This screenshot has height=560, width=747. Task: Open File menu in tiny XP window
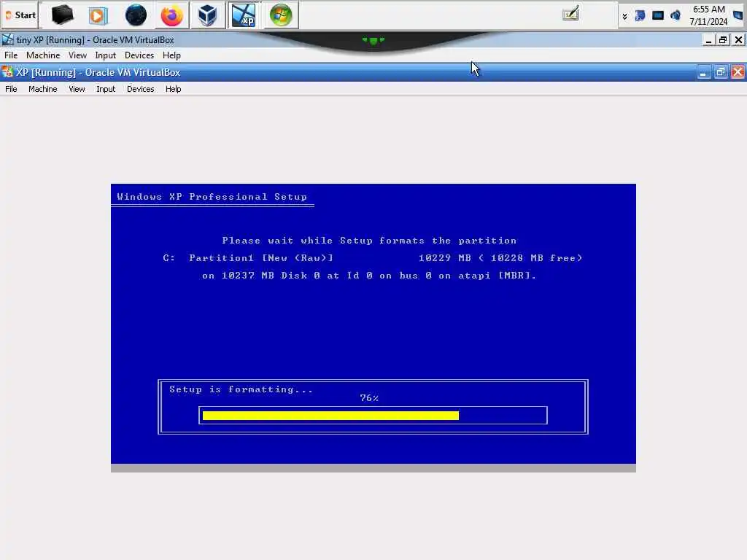pyautogui.click(x=11, y=55)
